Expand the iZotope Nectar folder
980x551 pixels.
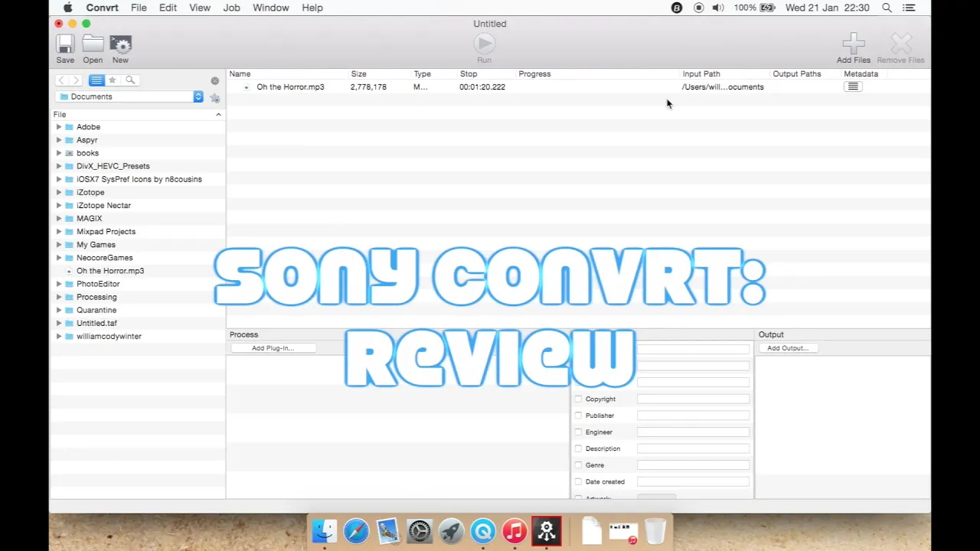(x=59, y=205)
